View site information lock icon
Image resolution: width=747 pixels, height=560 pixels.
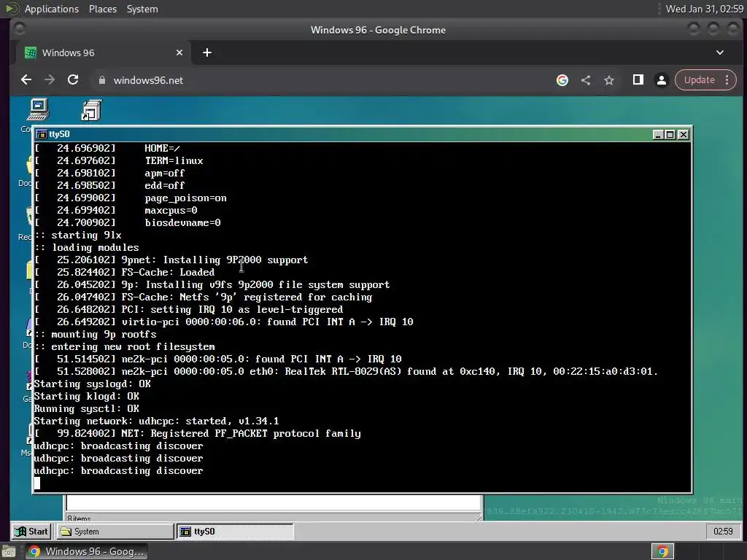(101, 80)
